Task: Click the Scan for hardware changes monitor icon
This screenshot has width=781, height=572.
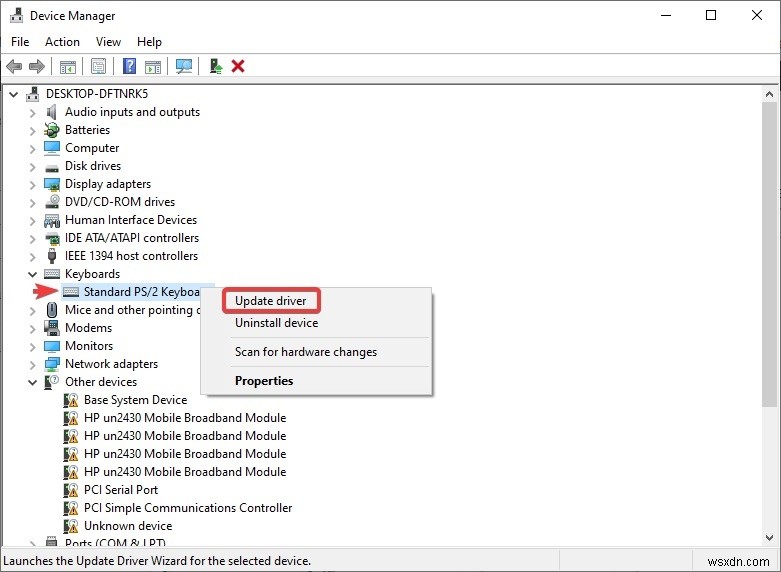Action: coord(184,66)
